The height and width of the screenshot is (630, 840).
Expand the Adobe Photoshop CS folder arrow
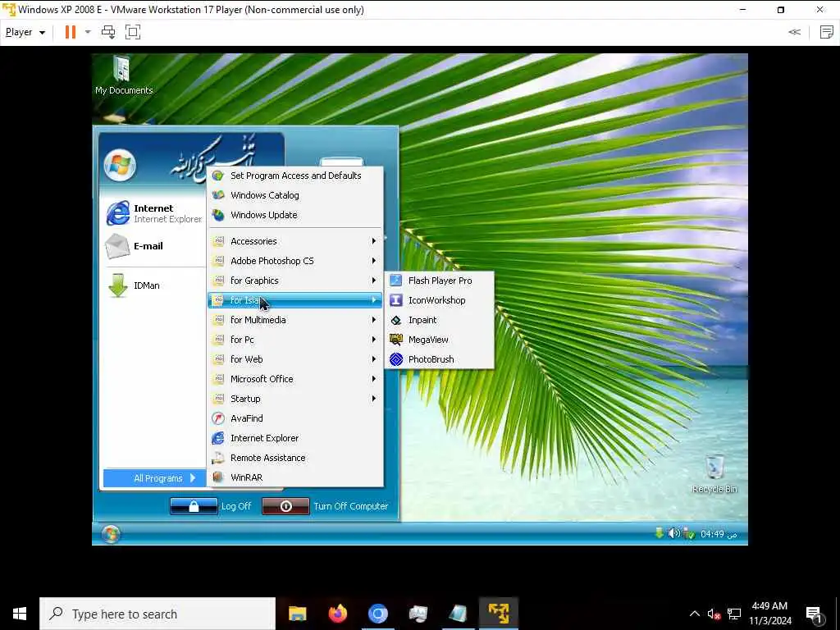(374, 261)
